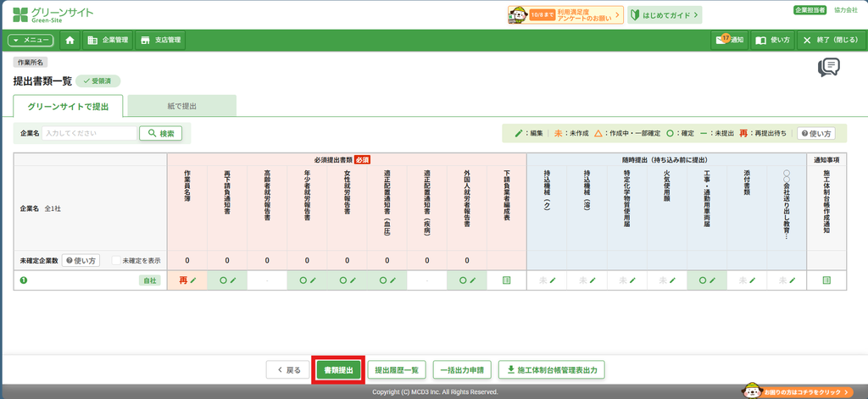Viewport: 868px width, 399px height.
Task: Open 使い方 guide in top bar
Action: [x=773, y=41]
